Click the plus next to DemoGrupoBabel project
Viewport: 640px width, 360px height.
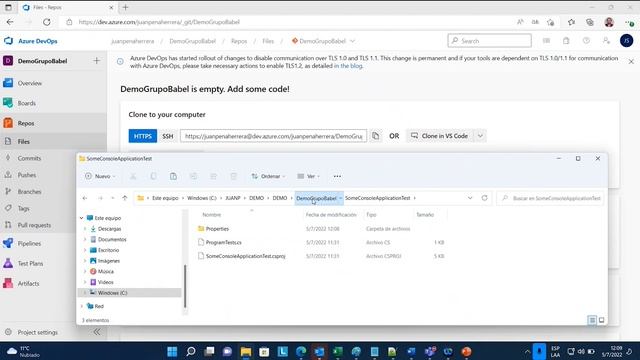coord(97,61)
